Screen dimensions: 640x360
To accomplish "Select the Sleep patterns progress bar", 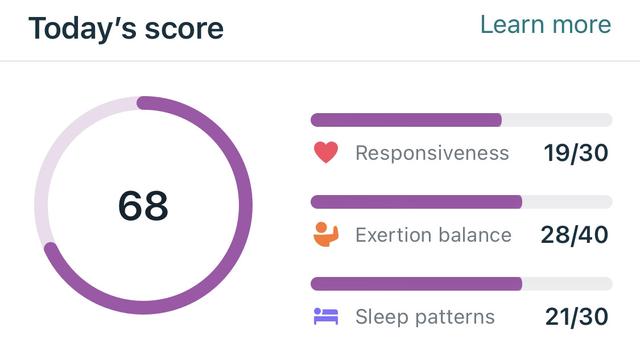I will pyautogui.click(x=461, y=284).
